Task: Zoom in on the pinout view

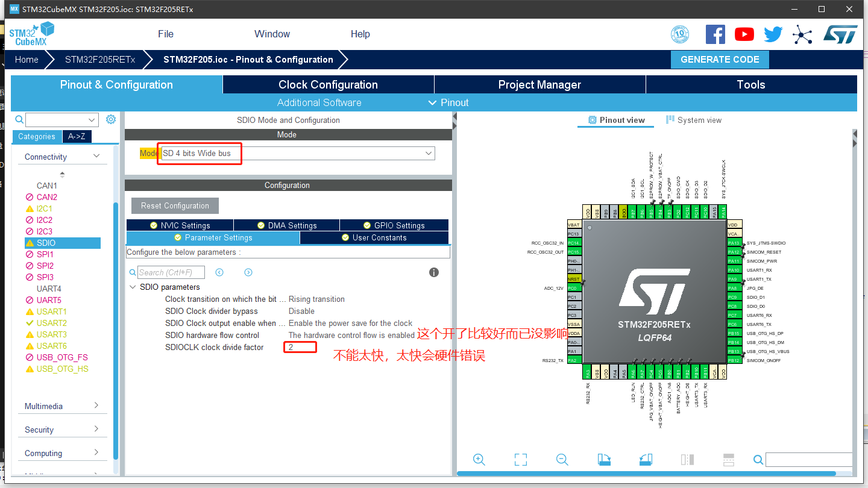Action: click(479, 459)
